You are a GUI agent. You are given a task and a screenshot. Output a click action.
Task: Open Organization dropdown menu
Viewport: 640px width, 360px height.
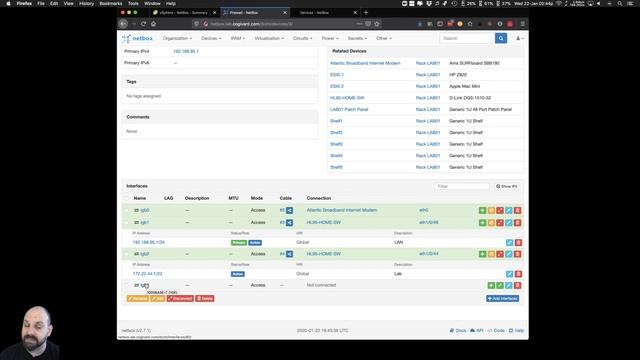177,38
